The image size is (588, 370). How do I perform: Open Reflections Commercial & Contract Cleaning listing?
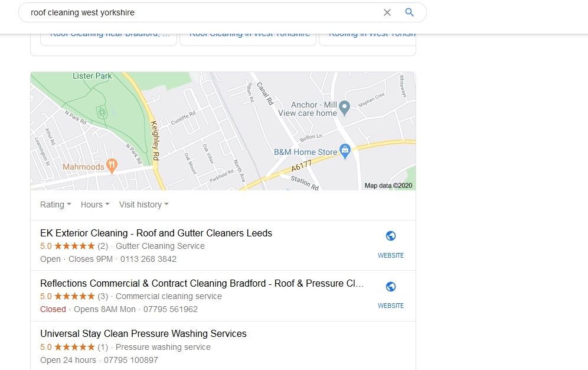coord(202,283)
